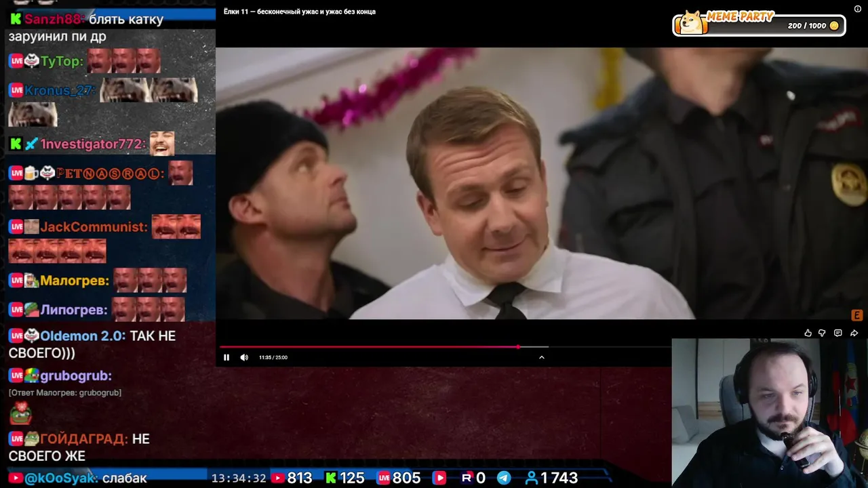
Task: Click bottom ticker name @kOoSyak
Action: [61, 478]
